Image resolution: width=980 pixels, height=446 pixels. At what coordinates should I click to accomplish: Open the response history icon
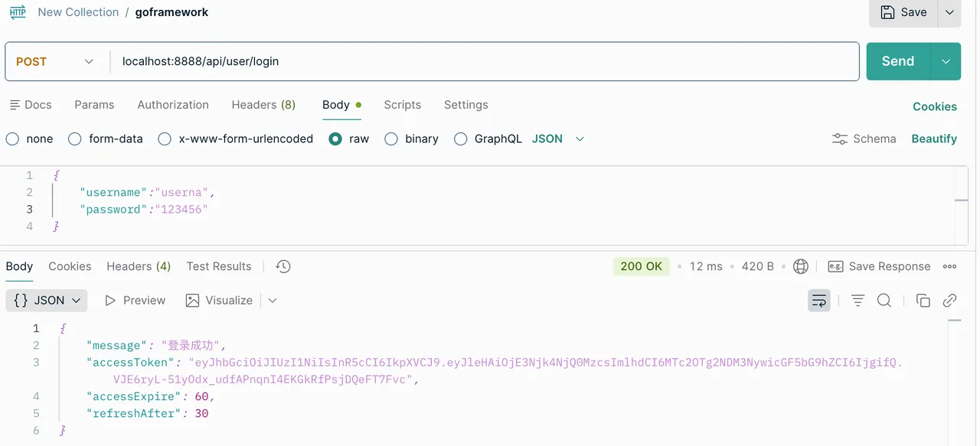(283, 266)
